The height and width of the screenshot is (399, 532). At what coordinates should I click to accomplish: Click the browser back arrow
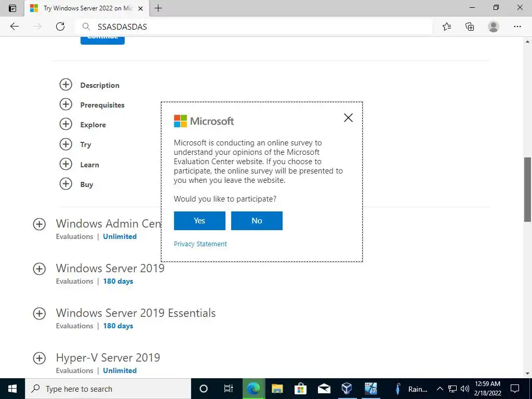pyautogui.click(x=14, y=26)
